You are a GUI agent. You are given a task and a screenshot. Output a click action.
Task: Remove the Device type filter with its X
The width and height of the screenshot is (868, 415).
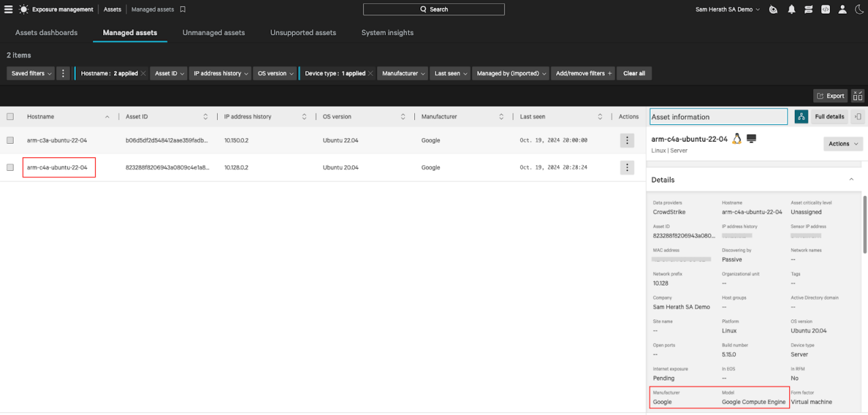pos(371,73)
